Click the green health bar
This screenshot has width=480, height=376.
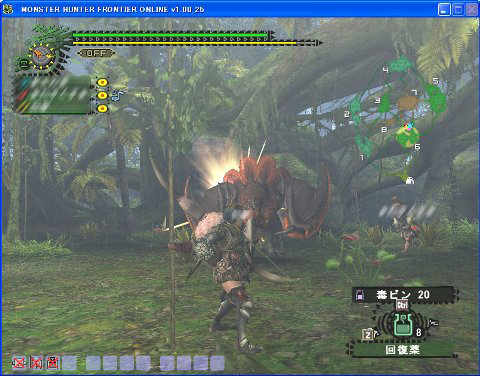pyautogui.click(x=170, y=35)
